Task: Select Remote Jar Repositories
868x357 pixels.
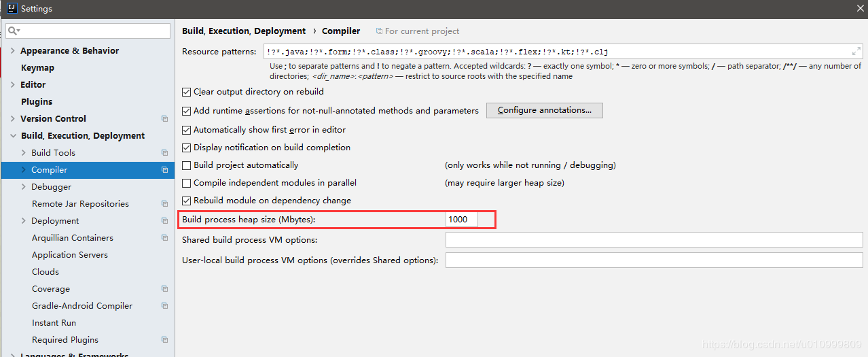Action: 80,204
